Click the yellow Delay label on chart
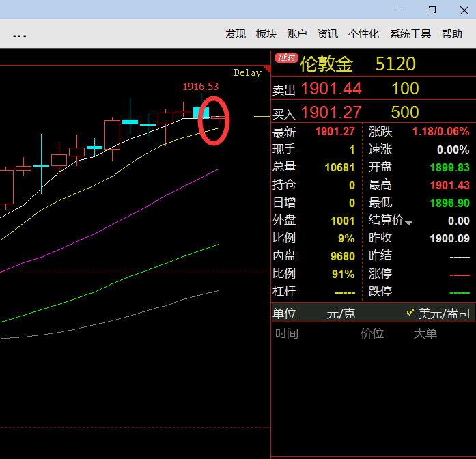The image size is (476, 459). pos(248,73)
